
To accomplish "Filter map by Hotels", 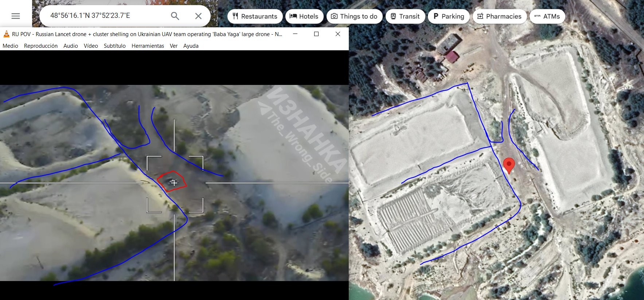I will pyautogui.click(x=304, y=16).
